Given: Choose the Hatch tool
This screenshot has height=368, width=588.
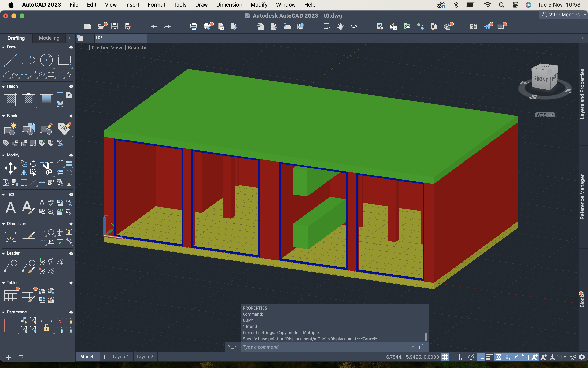Looking at the screenshot, I should pos(10,99).
